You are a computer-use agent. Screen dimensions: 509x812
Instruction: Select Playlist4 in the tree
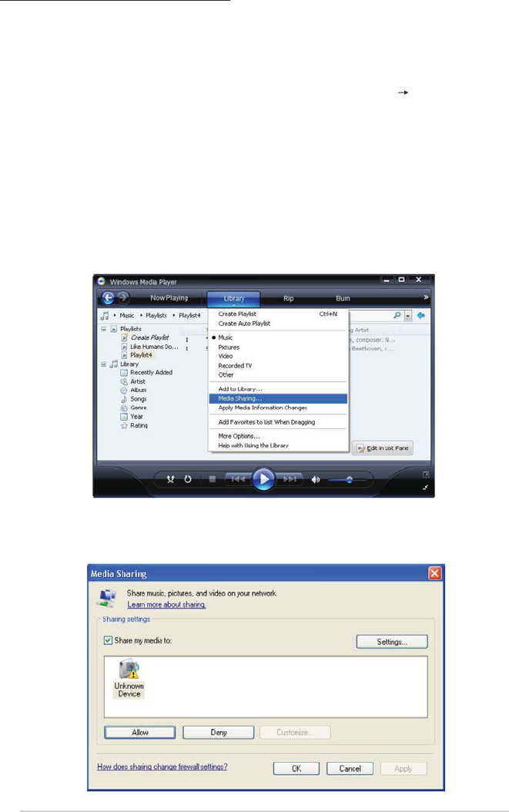[x=141, y=355]
